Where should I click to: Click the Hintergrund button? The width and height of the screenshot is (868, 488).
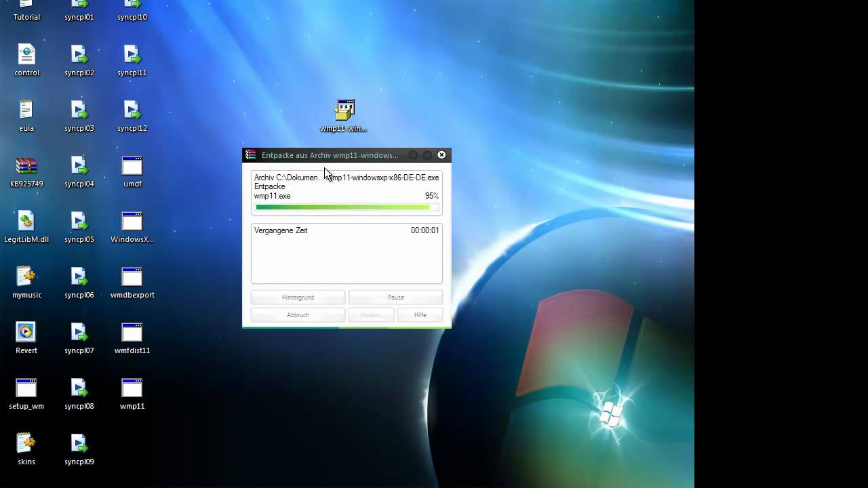coord(298,298)
